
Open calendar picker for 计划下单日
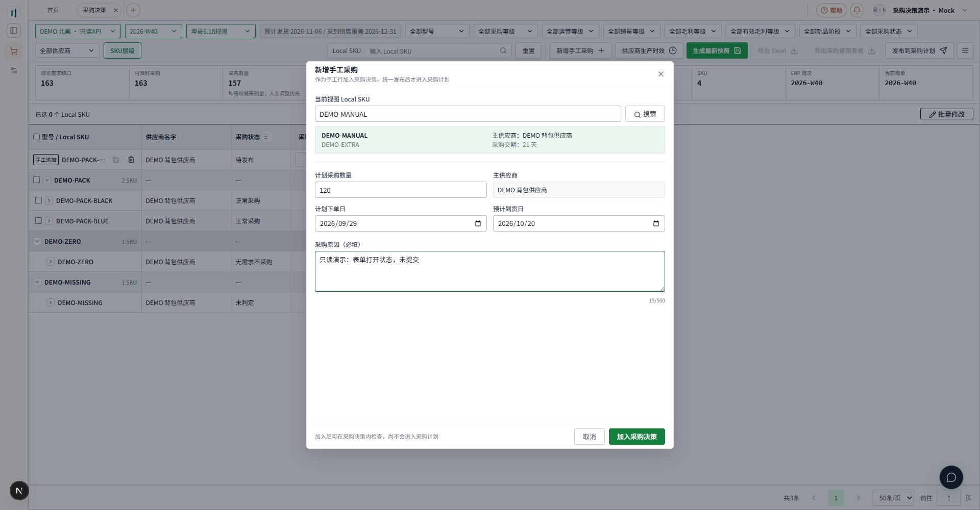[x=478, y=223]
